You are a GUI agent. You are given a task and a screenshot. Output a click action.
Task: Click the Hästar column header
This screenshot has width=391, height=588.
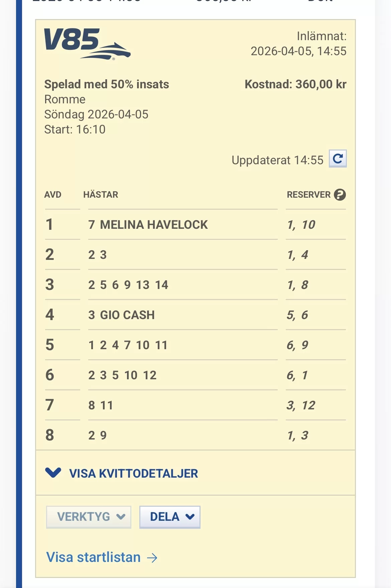coord(101,195)
